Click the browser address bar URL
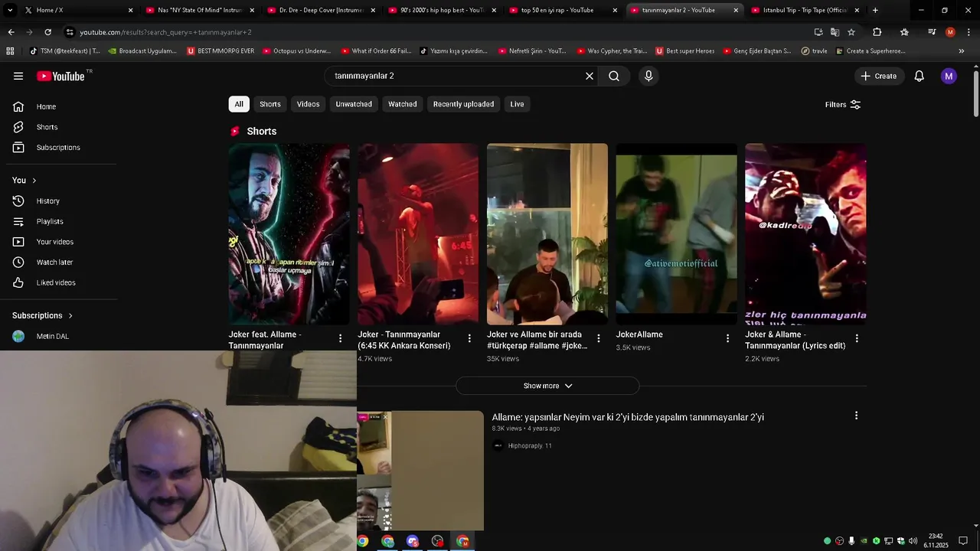980x551 pixels. click(165, 32)
